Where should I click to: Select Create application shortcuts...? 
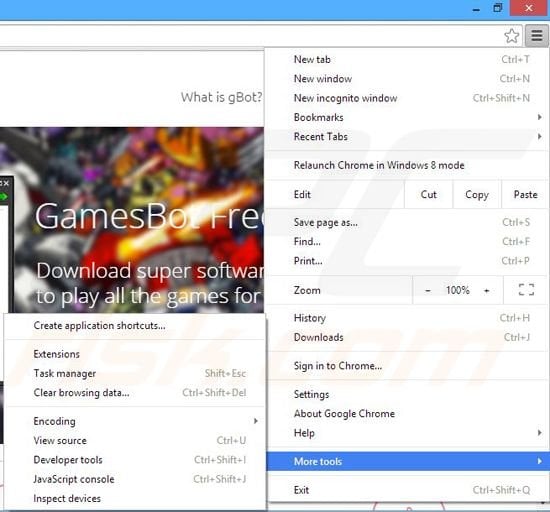[x=135, y=325]
